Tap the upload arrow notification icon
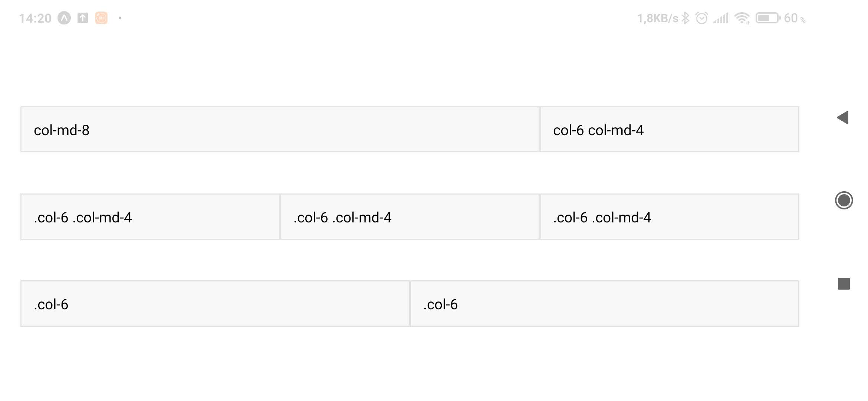 tap(83, 18)
